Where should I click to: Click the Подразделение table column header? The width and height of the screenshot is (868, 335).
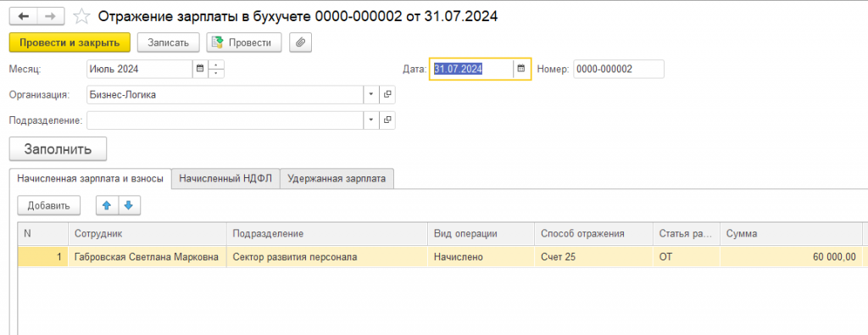[x=327, y=234]
